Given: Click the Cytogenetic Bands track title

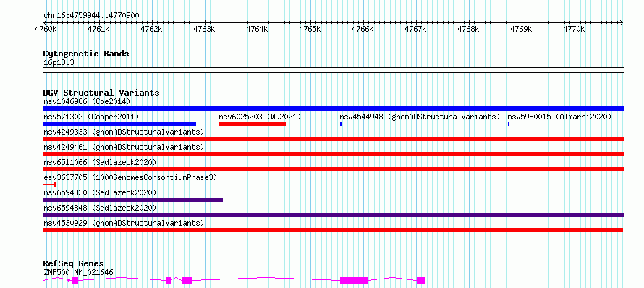Looking at the screenshot, I should (x=86, y=54).
